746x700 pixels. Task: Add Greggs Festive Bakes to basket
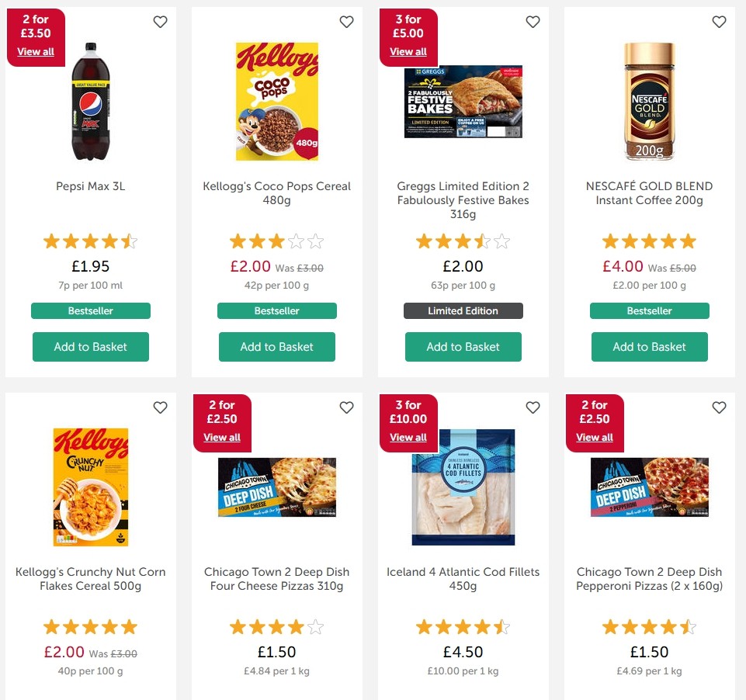(x=463, y=347)
